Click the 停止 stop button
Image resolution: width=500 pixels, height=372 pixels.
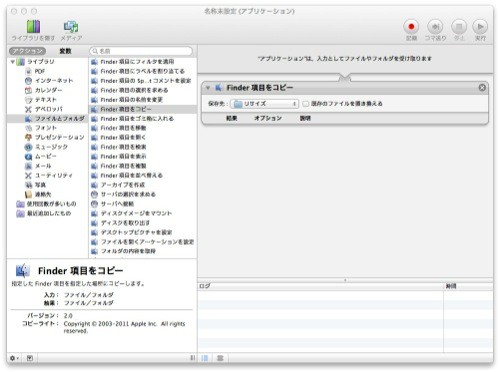[459, 27]
